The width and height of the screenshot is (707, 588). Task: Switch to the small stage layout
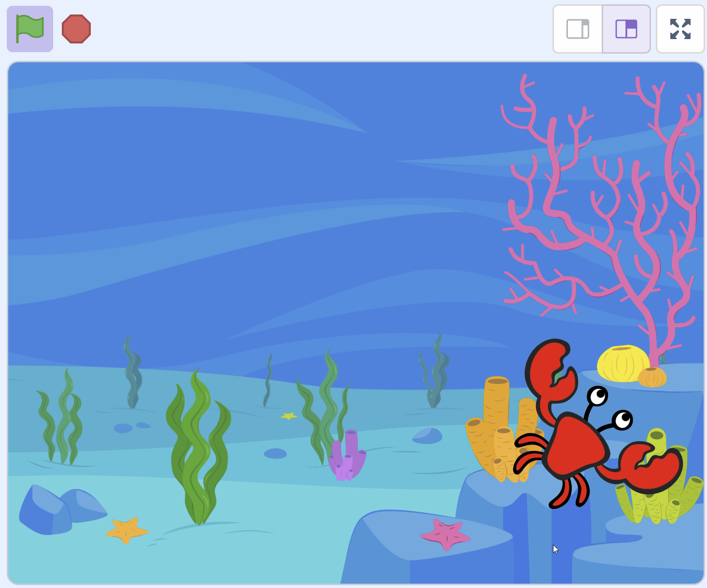tap(578, 29)
